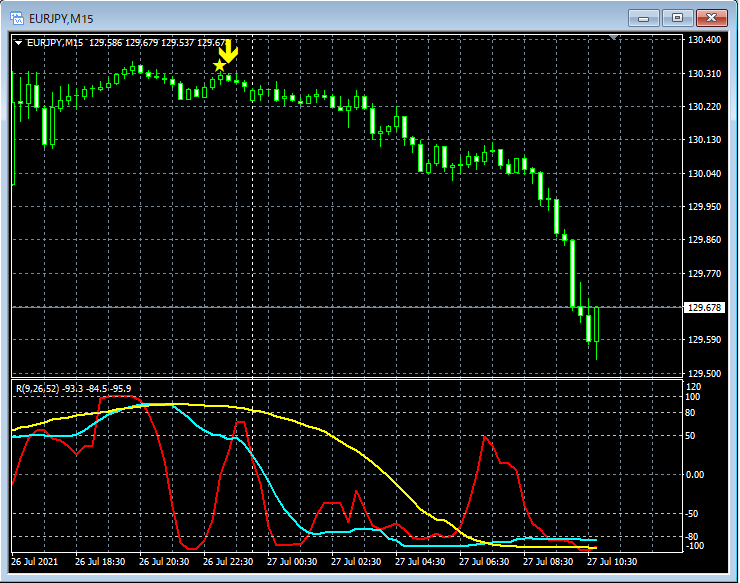The width and height of the screenshot is (740, 583).
Task: Click the indicator scale value 120
Action: 694,387
